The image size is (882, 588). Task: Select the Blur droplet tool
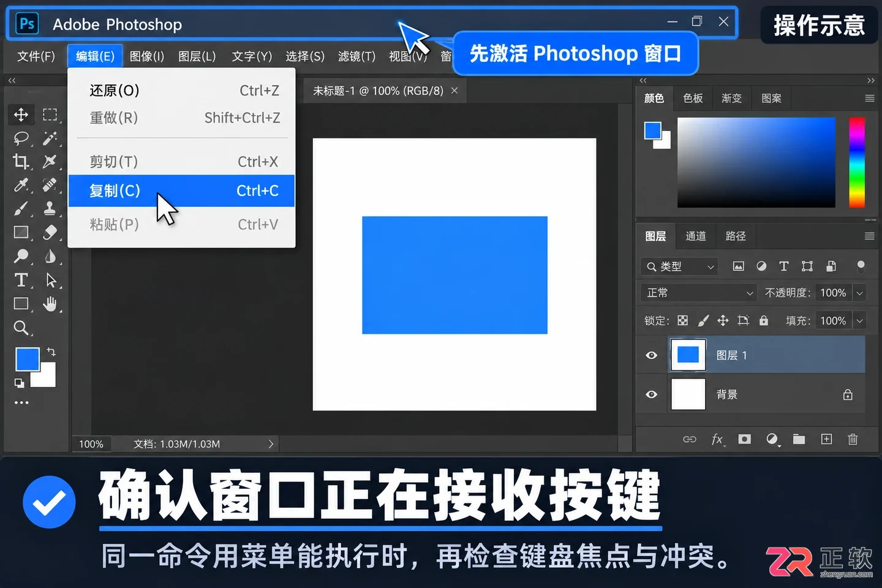click(50, 255)
